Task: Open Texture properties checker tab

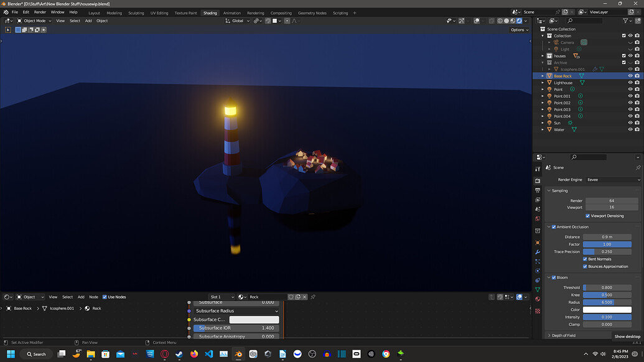Action: click(538, 311)
